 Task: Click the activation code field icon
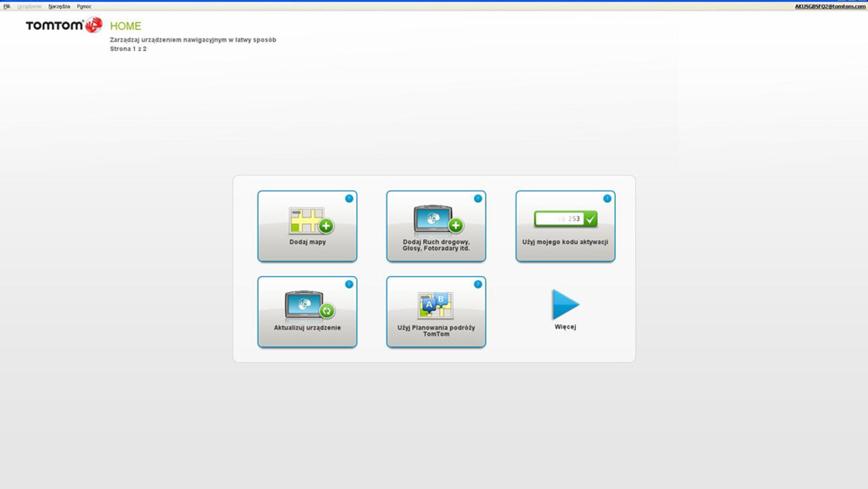[566, 219]
